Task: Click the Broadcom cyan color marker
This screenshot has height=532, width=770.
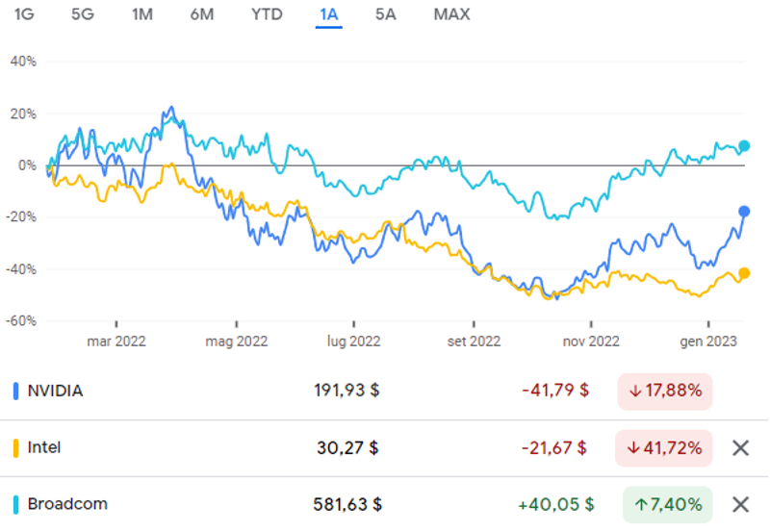Action: (x=15, y=504)
